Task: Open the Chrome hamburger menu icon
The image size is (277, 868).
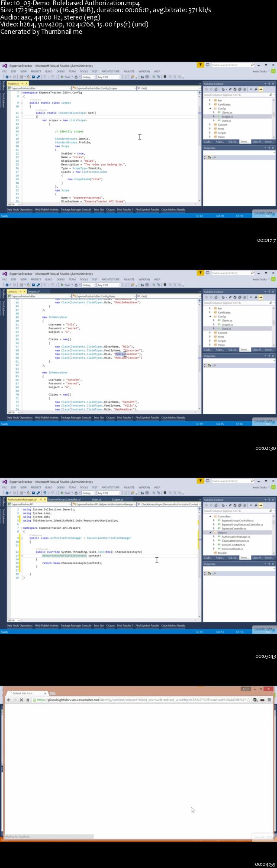Action: coord(269,700)
